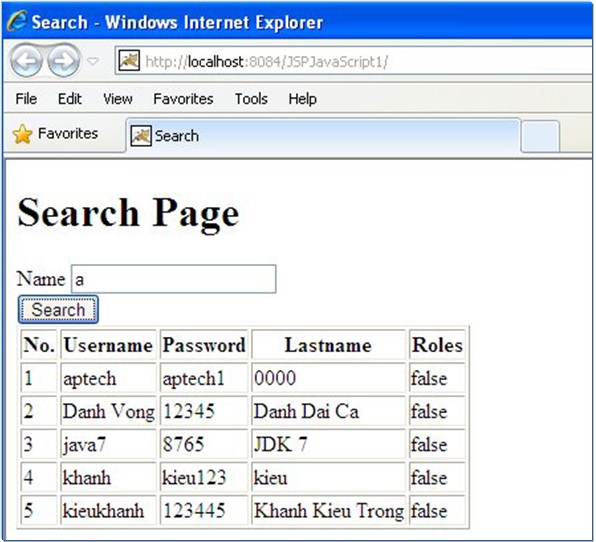Image resolution: width=596 pixels, height=542 pixels.
Task: Click the browser Back arrow button
Action: [x=26, y=61]
